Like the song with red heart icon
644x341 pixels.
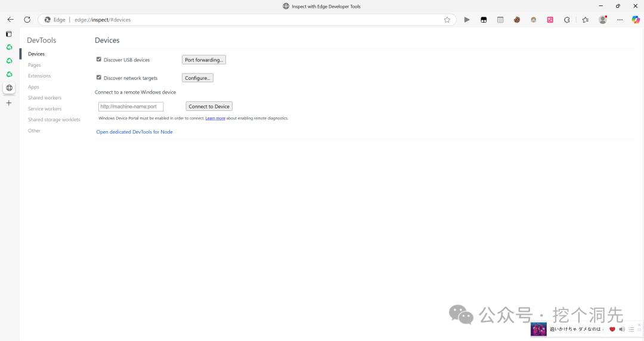tap(612, 329)
